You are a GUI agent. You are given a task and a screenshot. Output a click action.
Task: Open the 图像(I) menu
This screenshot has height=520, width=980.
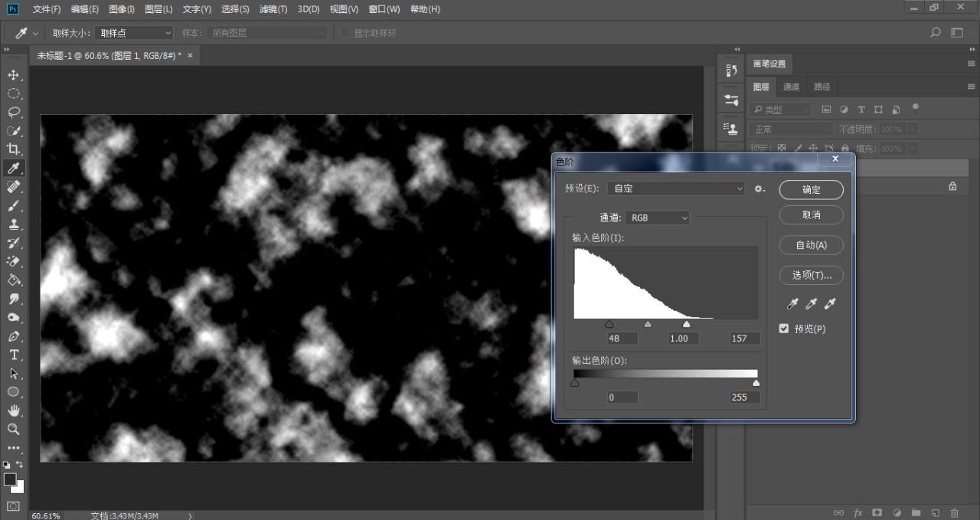coord(122,9)
